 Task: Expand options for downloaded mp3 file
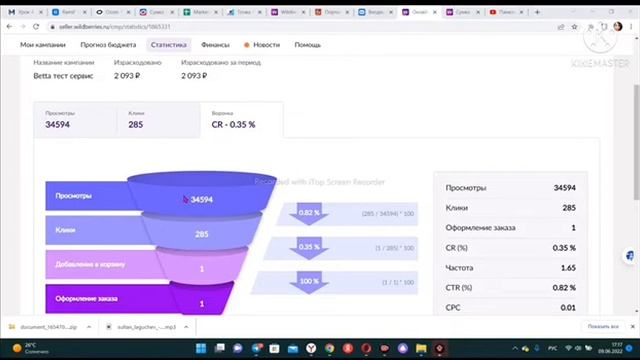coord(186,327)
